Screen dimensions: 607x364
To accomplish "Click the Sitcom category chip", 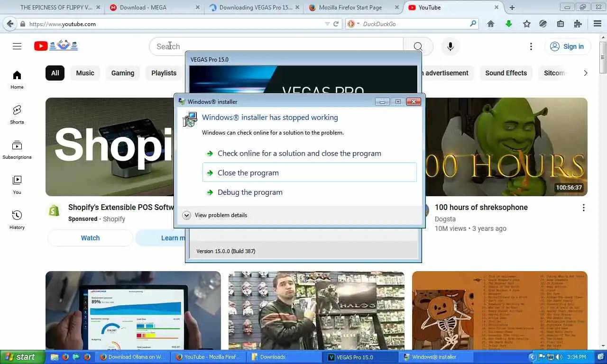I will [x=554, y=73].
